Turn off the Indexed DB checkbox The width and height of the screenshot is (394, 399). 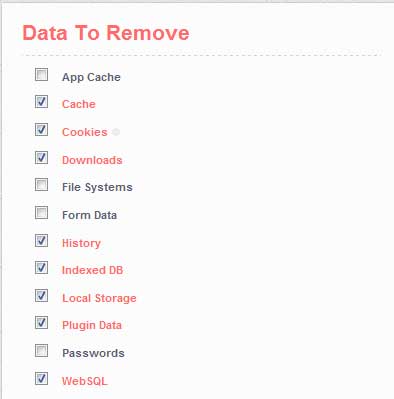pyautogui.click(x=41, y=268)
